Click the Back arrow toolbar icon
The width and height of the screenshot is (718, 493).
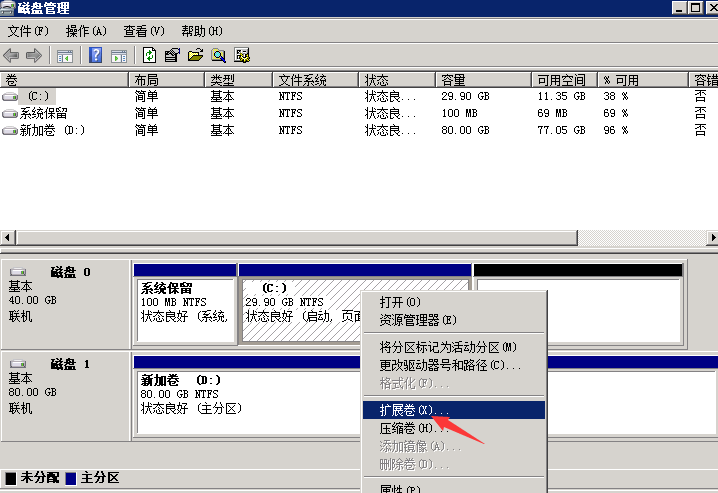point(12,55)
